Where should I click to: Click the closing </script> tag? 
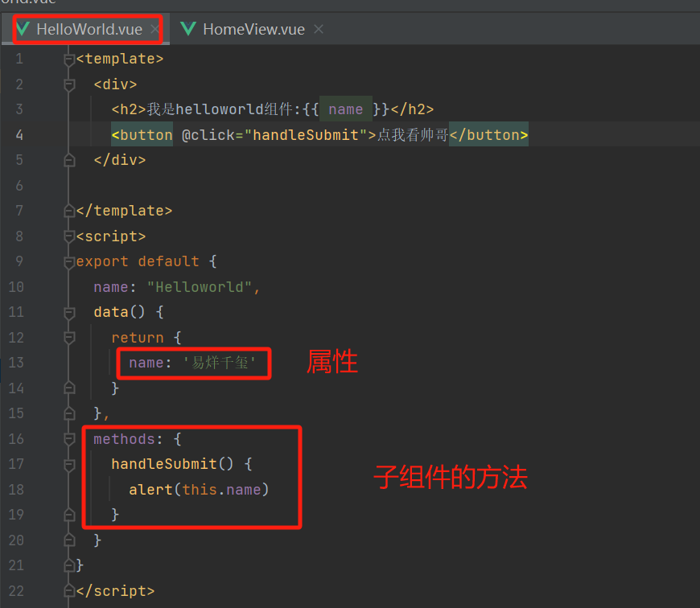click(115, 591)
